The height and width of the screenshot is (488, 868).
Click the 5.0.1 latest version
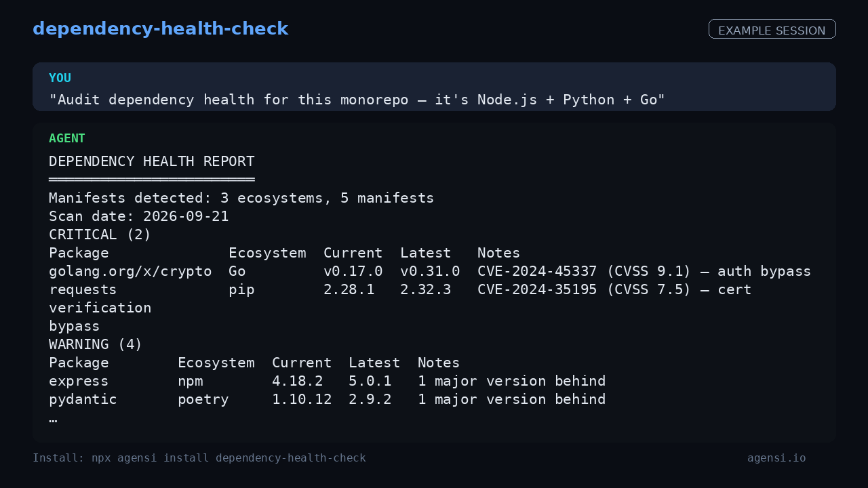pos(370,381)
